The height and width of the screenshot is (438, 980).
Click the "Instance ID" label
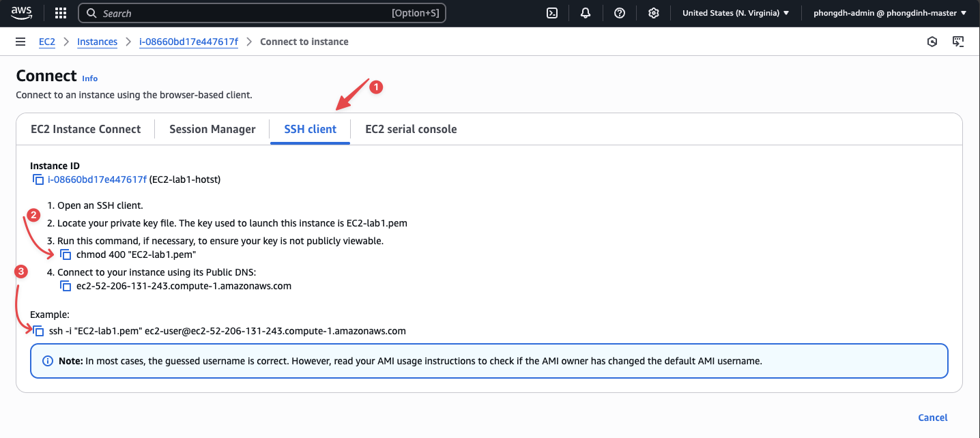coord(55,166)
